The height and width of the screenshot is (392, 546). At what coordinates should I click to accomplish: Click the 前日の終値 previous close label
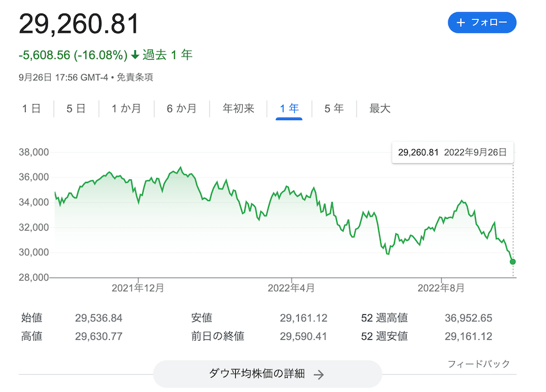[218, 336]
